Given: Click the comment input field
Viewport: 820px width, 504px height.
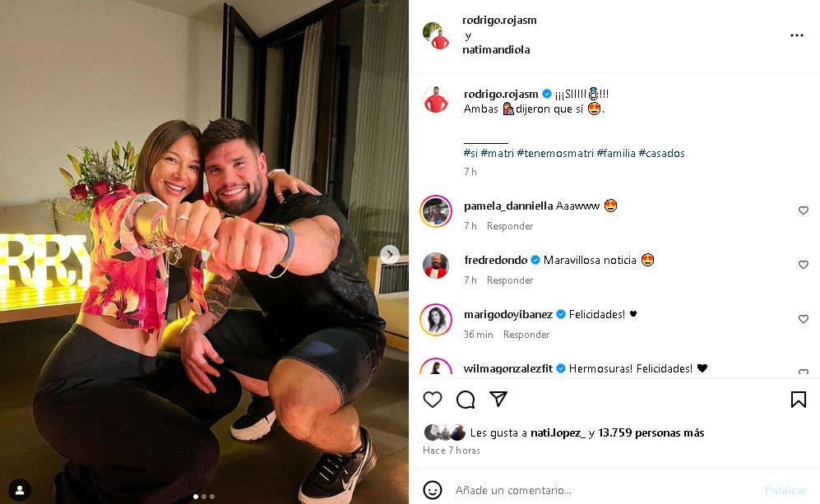Looking at the screenshot, I should [x=600, y=490].
